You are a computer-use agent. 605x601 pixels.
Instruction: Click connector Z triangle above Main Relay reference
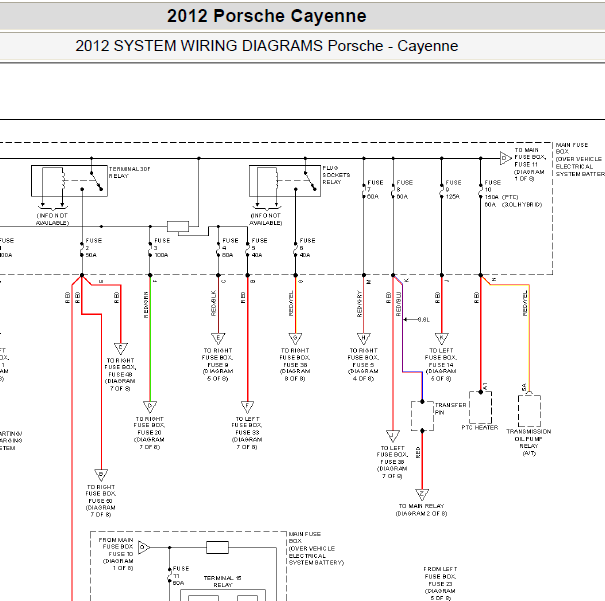pyautogui.click(x=422, y=494)
